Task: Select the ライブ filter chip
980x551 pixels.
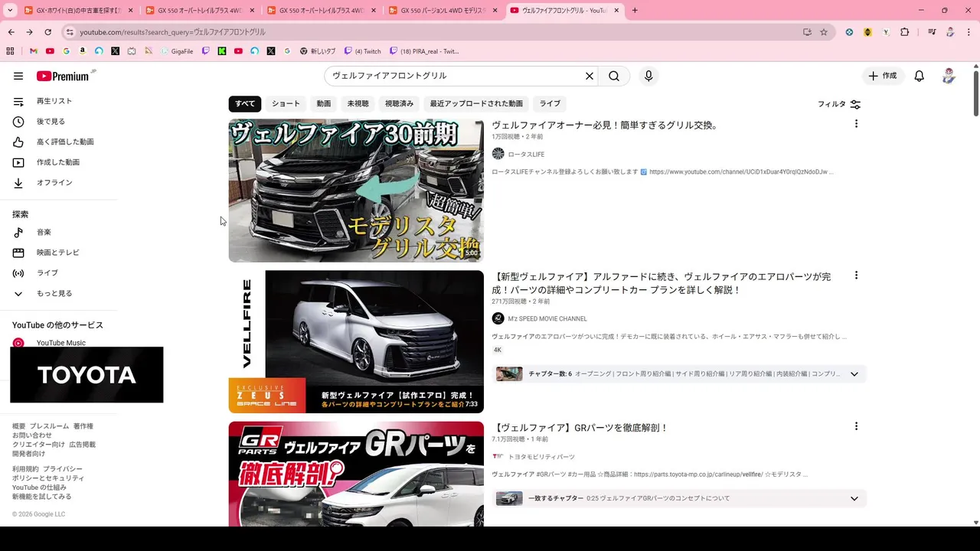Action: coord(550,103)
